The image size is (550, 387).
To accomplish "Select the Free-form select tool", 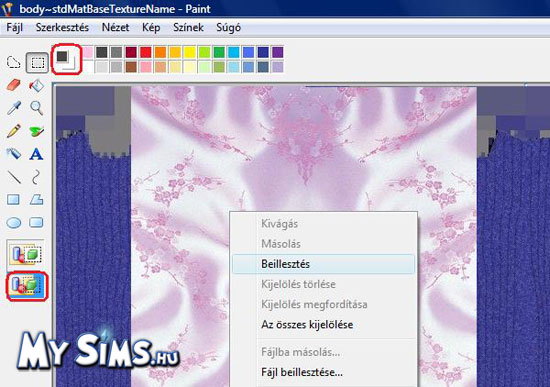I will pos(14,62).
